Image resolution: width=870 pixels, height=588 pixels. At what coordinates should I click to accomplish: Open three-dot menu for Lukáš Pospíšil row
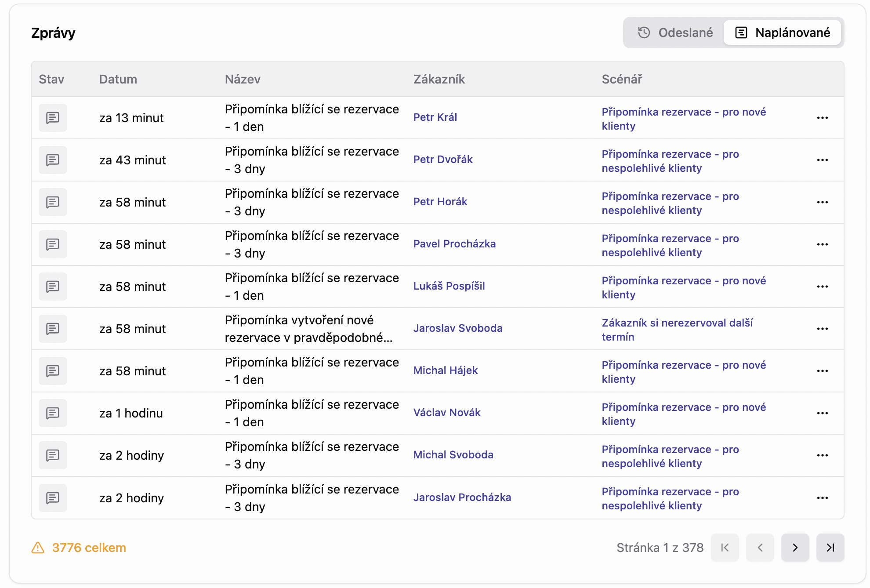click(822, 287)
